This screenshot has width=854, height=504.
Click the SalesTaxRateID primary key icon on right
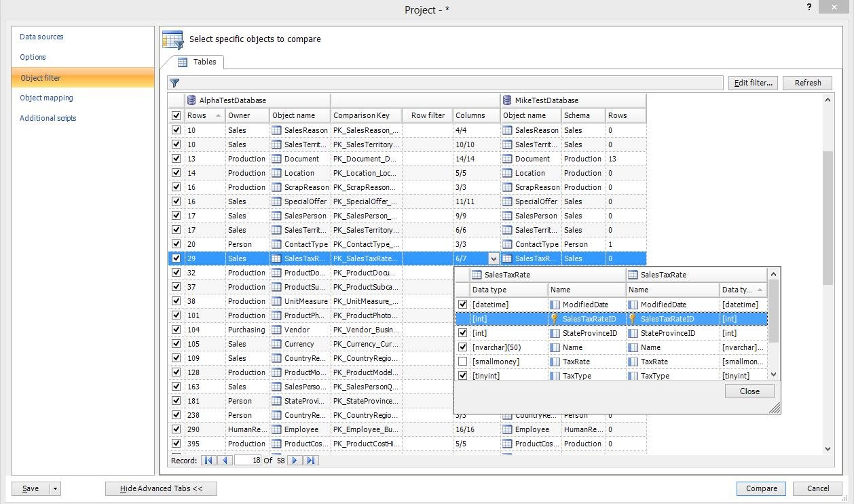click(633, 319)
